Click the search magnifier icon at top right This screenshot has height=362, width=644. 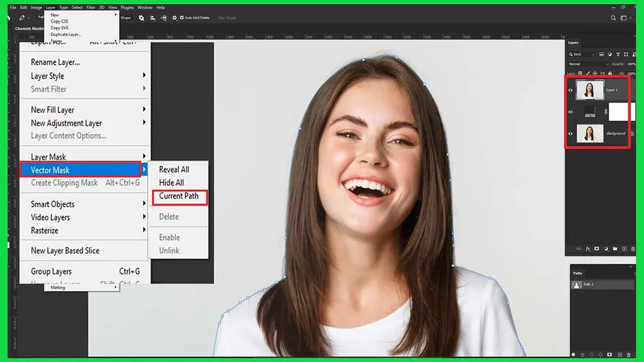click(613, 18)
